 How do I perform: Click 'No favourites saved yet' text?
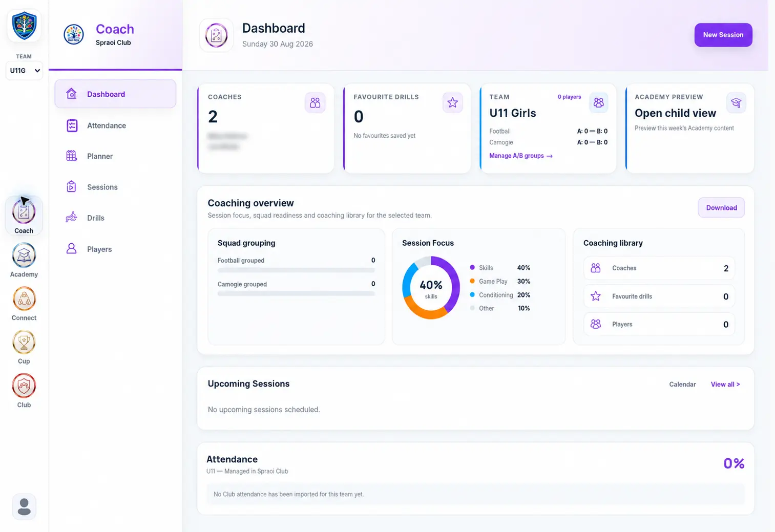coord(384,136)
